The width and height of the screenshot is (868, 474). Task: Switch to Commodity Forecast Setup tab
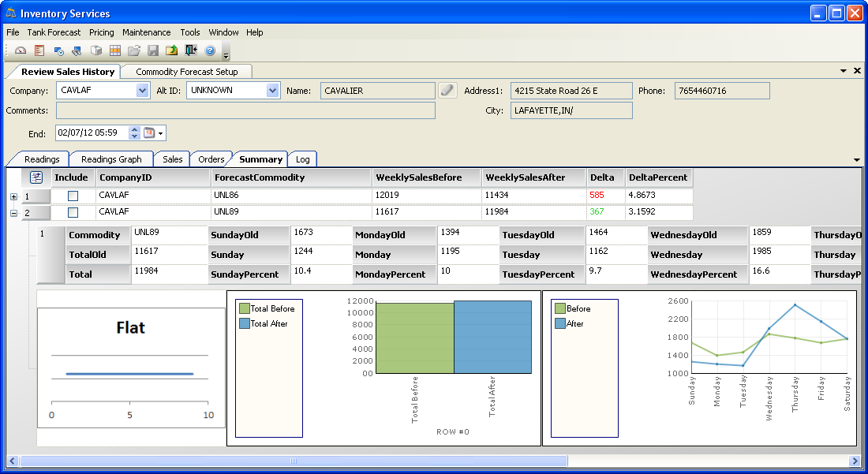tap(186, 72)
